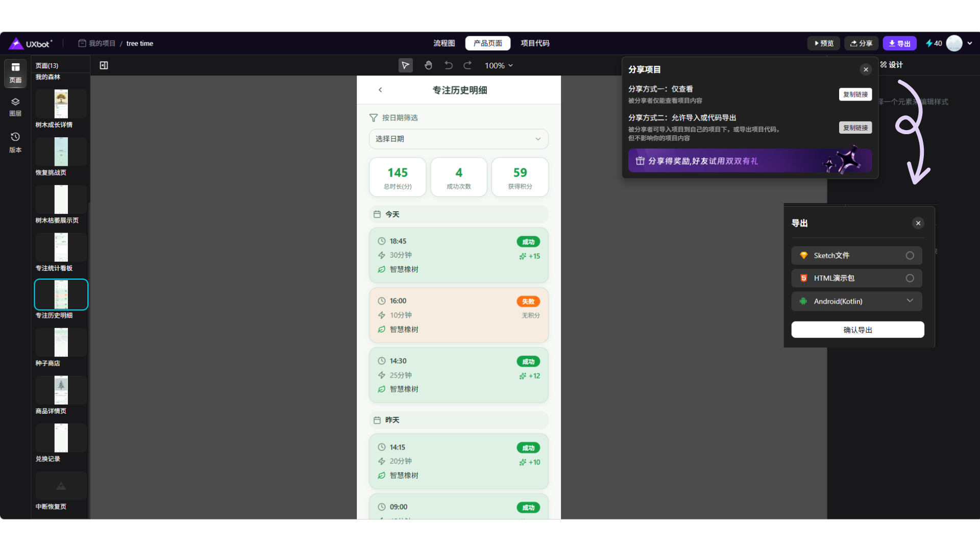
Task: Click the redo arrow icon
Action: pyautogui.click(x=468, y=65)
